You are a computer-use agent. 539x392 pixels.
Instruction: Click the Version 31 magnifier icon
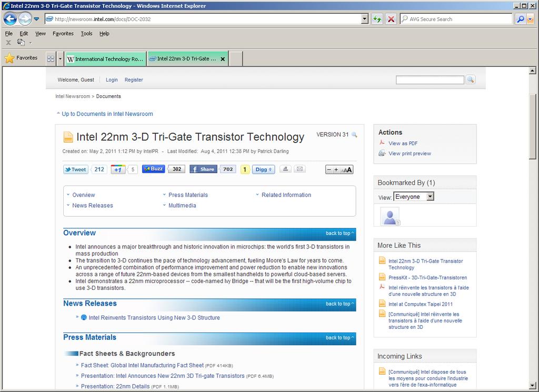tap(354, 135)
